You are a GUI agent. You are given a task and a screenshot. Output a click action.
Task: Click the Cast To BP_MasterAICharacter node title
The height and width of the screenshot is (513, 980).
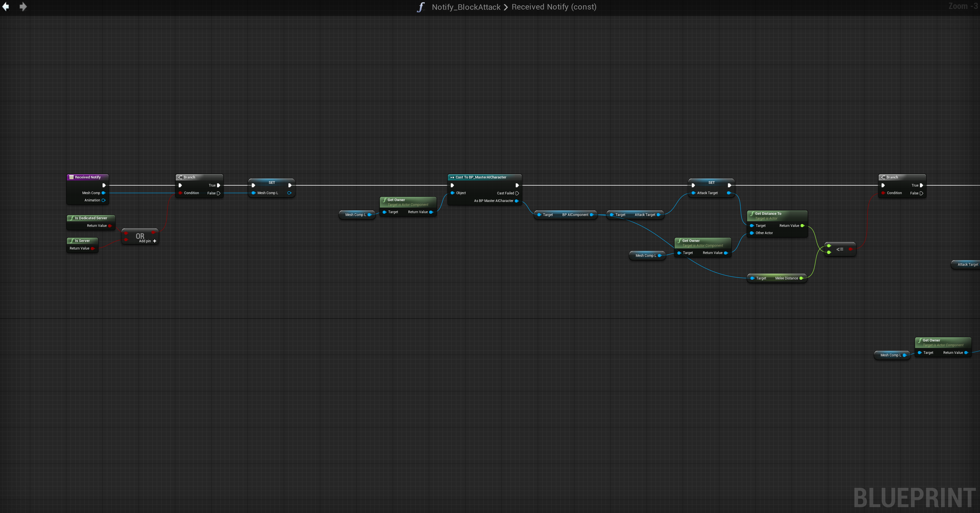coord(481,177)
